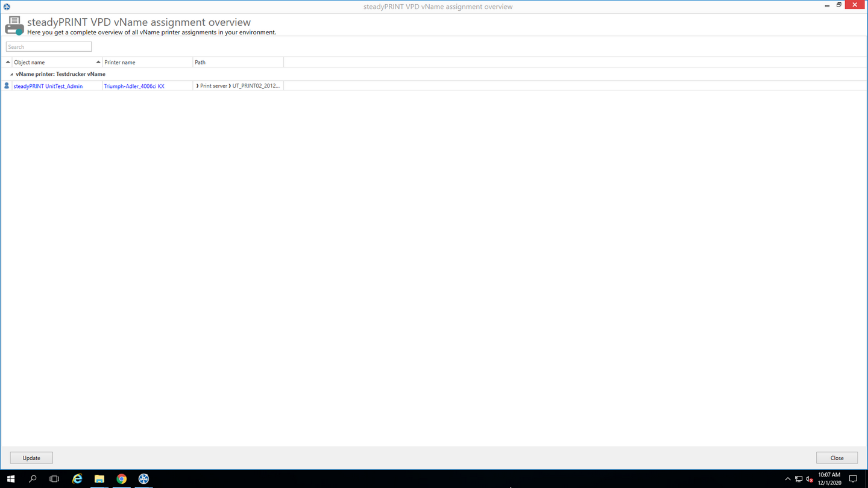Select the Print server path cell
868x488 pixels.
pyautogui.click(x=238, y=86)
